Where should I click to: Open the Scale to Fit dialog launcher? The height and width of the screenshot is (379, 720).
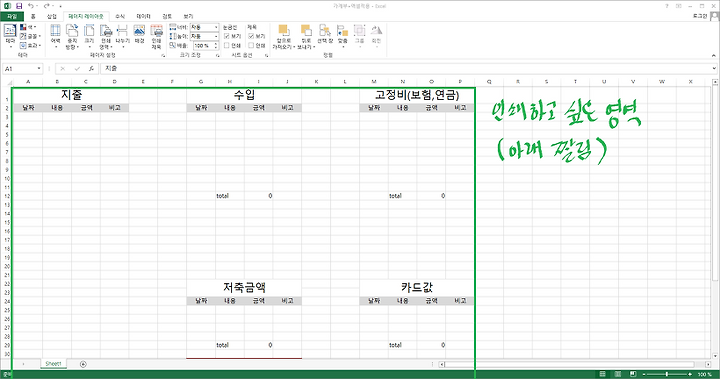pyautogui.click(x=218, y=56)
